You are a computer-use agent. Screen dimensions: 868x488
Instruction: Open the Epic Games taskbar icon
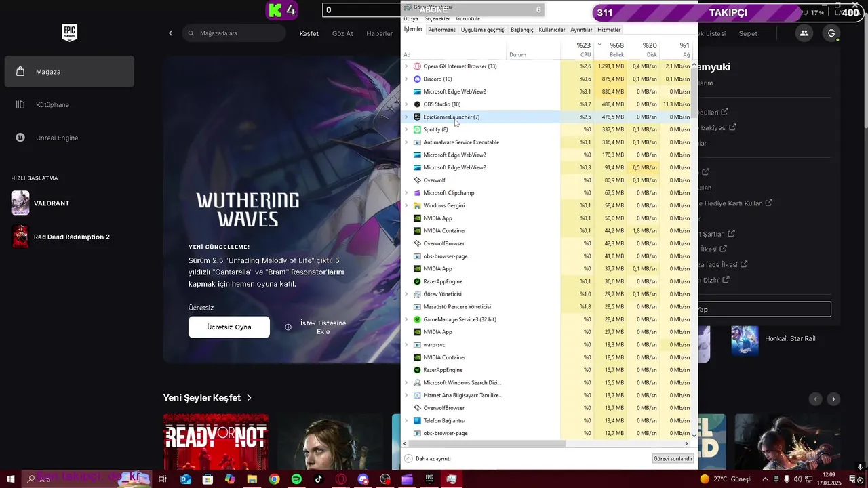tap(429, 479)
